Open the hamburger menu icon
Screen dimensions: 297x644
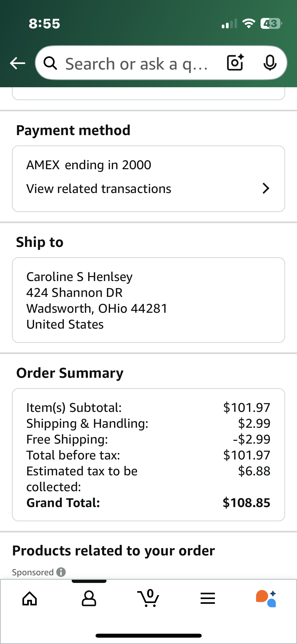pyautogui.click(x=208, y=598)
